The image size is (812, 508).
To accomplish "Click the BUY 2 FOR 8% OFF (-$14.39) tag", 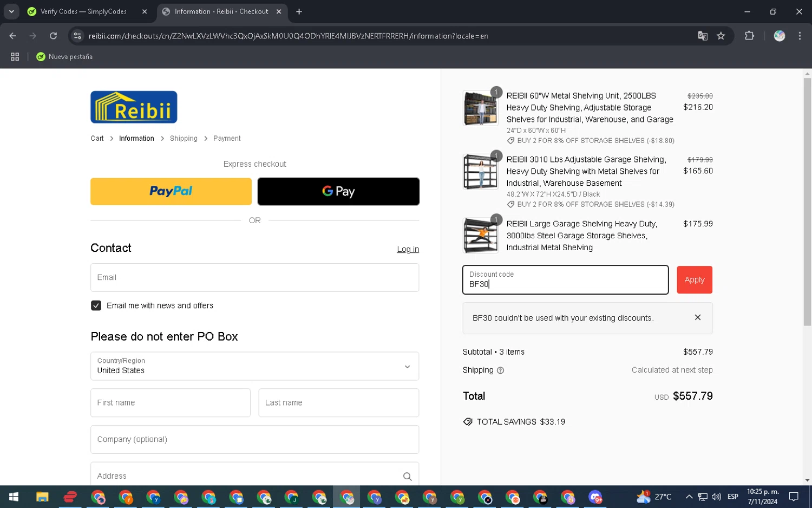I will pyautogui.click(x=591, y=205).
